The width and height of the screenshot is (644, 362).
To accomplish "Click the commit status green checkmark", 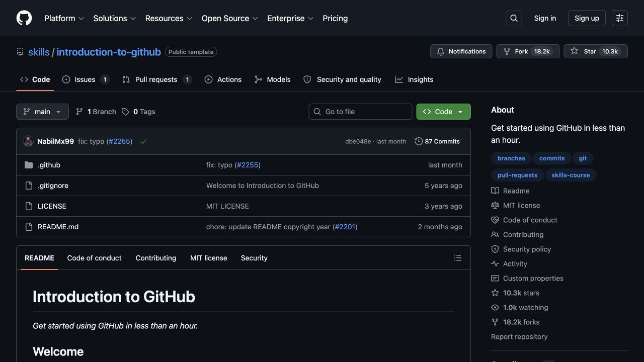I will [143, 141].
